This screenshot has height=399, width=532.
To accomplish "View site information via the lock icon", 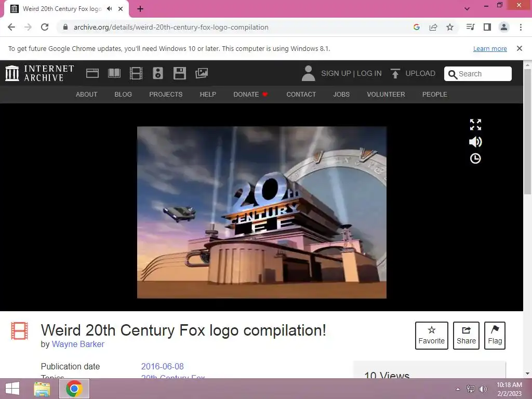I will tap(65, 27).
